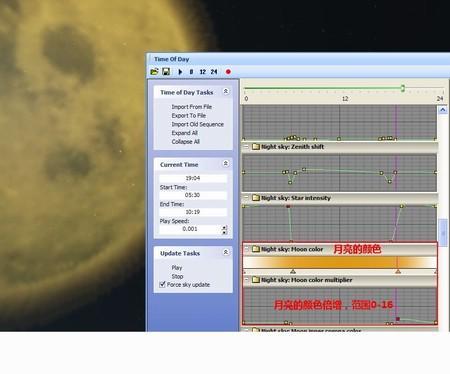Toggle the Force sky update checkbox
The width and height of the screenshot is (450, 374).
click(x=162, y=284)
